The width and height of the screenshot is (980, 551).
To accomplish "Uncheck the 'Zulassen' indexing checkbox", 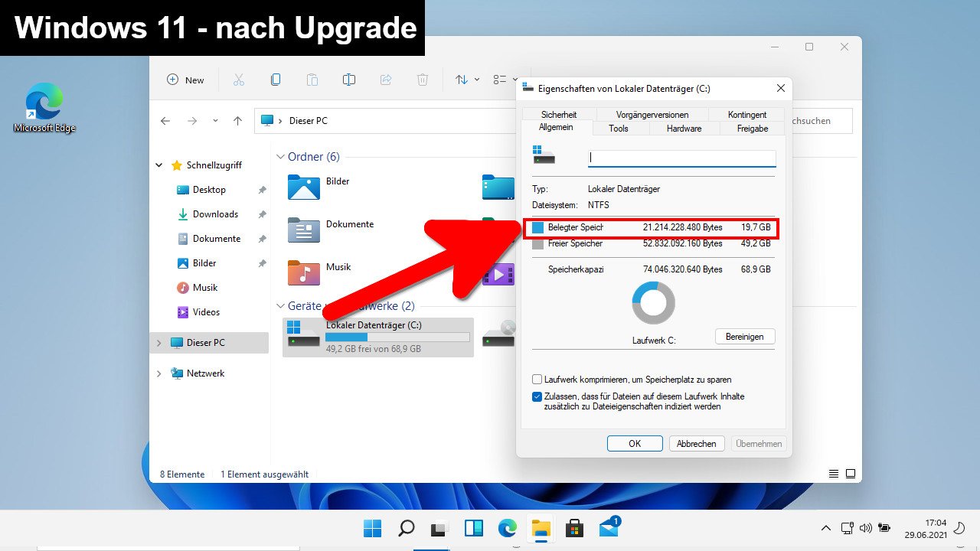I will click(537, 397).
